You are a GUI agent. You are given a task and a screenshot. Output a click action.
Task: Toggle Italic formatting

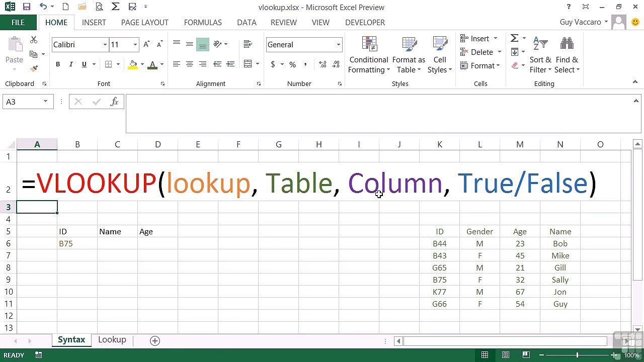click(71, 64)
